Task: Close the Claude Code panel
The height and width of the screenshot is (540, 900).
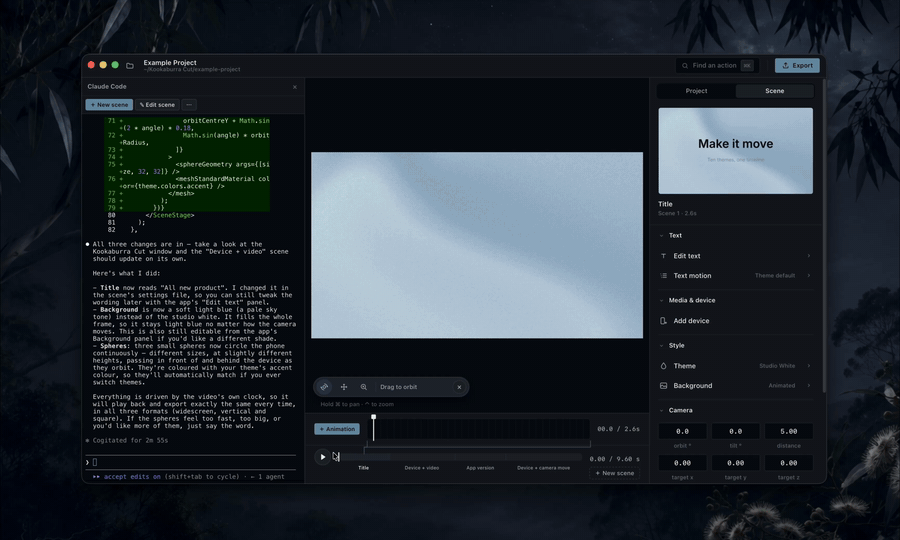Action: pyautogui.click(x=294, y=87)
